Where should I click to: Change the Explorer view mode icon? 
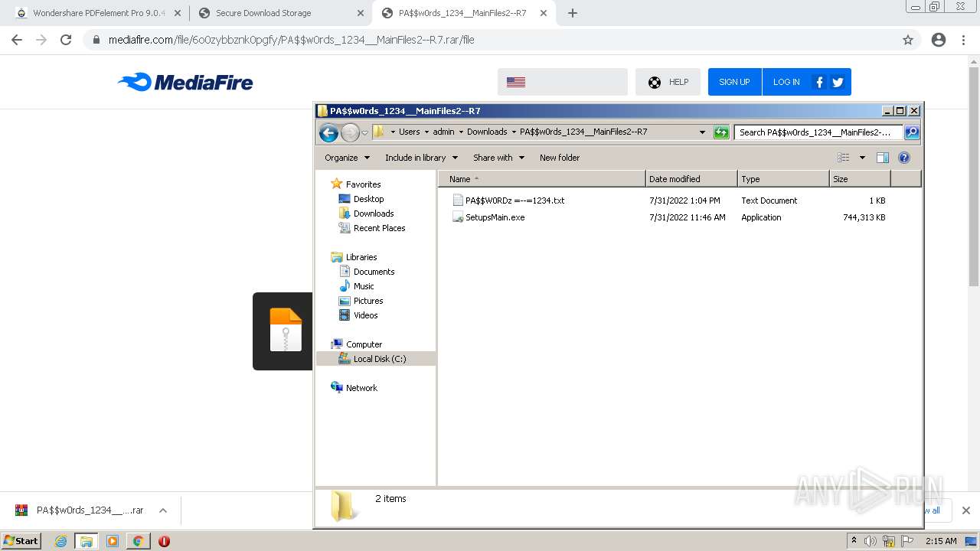(843, 158)
